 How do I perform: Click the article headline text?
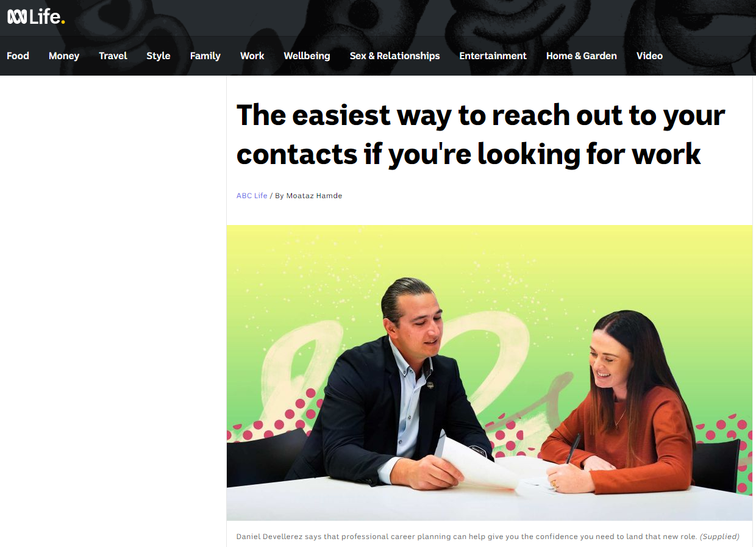tap(480, 135)
